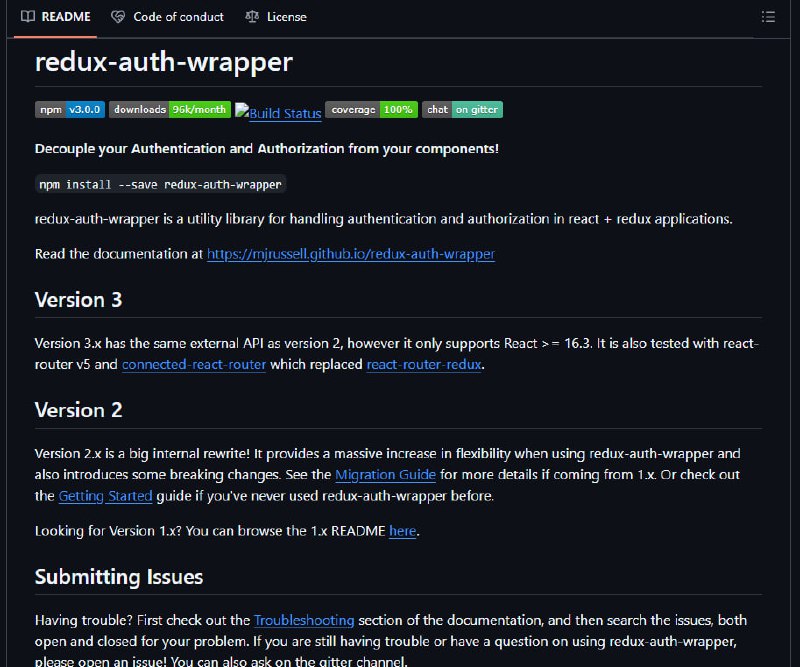
Task: Click the 'utility library for handling authentication' sentence
Action: tap(384, 219)
